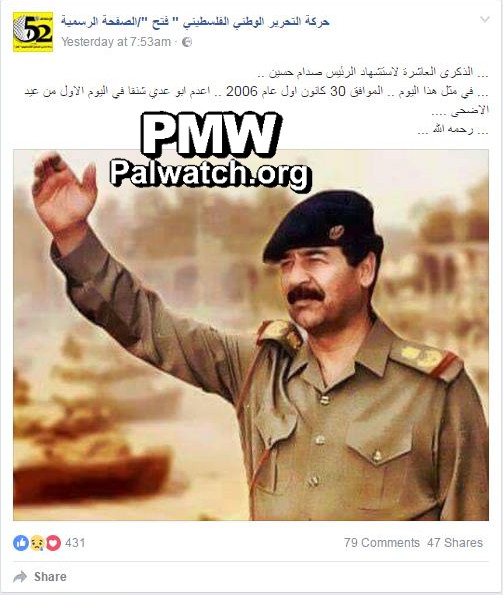
Task: Open the yellow 52 page profile picture
Action: (33, 32)
